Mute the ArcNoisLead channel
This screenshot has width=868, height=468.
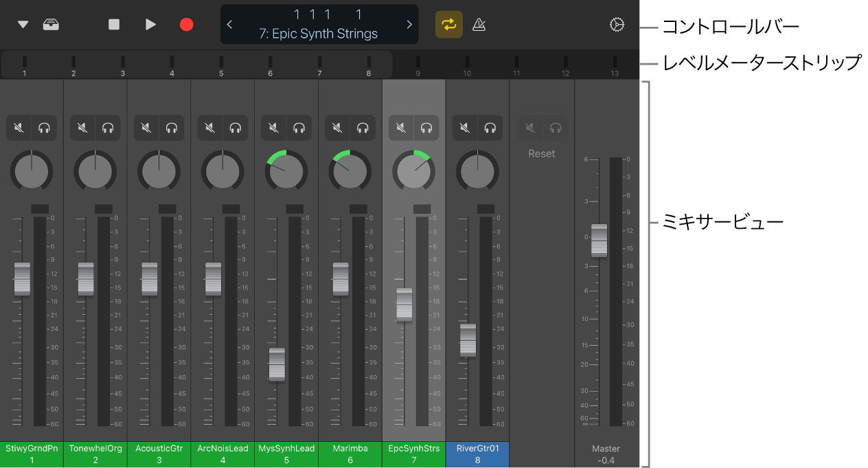pyautogui.click(x=210, y=128)
